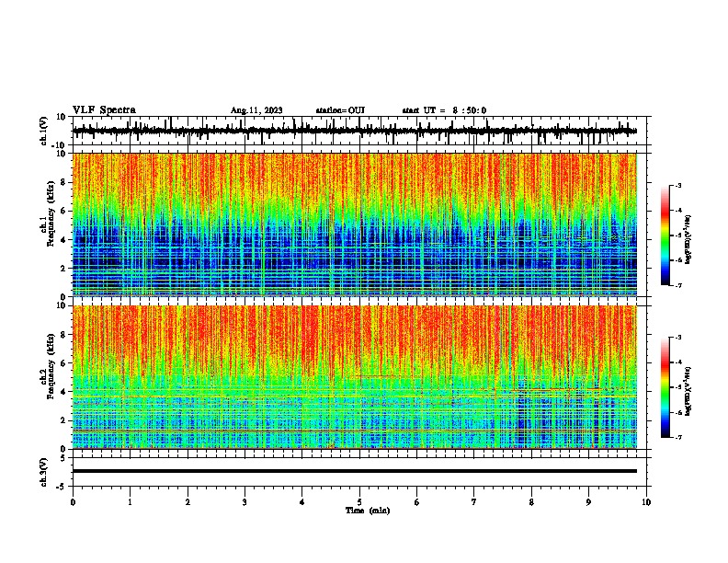The height and width of the screenshot is (563, 728).
Task: Click the 'ch.1(V)' waveform axis label
Action: click(x=44, y=131)
